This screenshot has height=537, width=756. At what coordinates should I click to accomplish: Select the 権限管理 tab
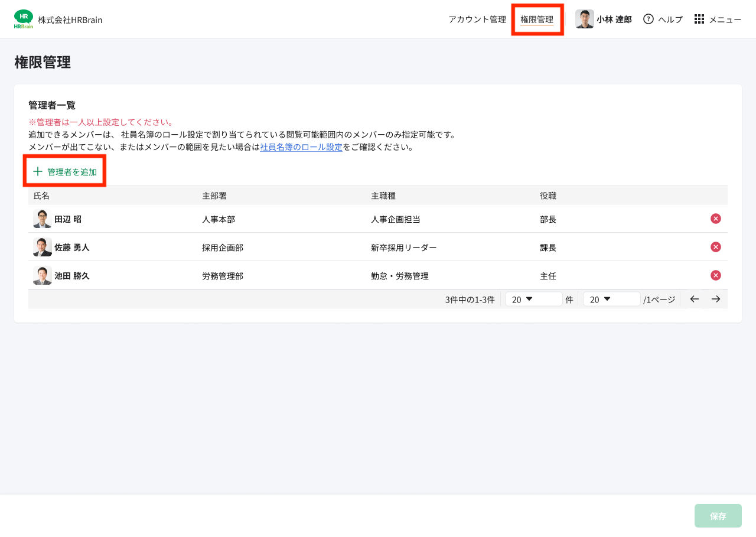coord(537,19)
